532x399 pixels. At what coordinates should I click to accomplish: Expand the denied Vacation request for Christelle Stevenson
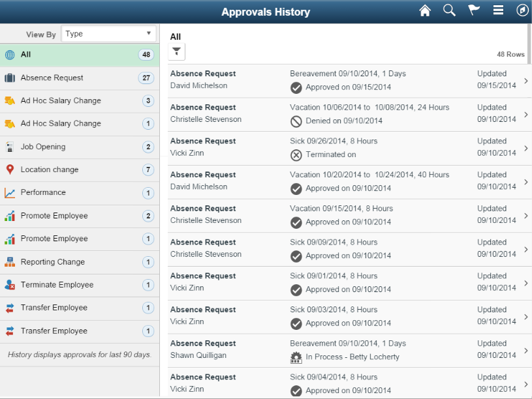[525, 113]
